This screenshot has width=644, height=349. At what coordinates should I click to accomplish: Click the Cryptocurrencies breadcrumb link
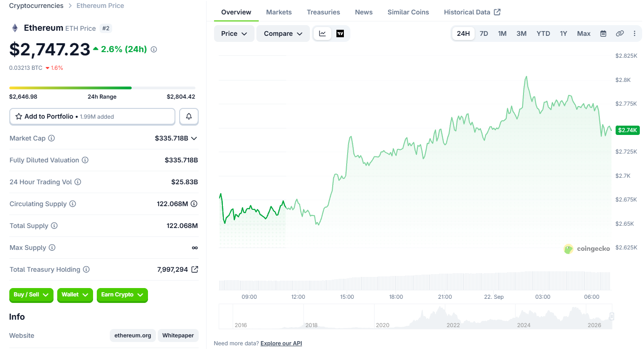pos(36,6)
